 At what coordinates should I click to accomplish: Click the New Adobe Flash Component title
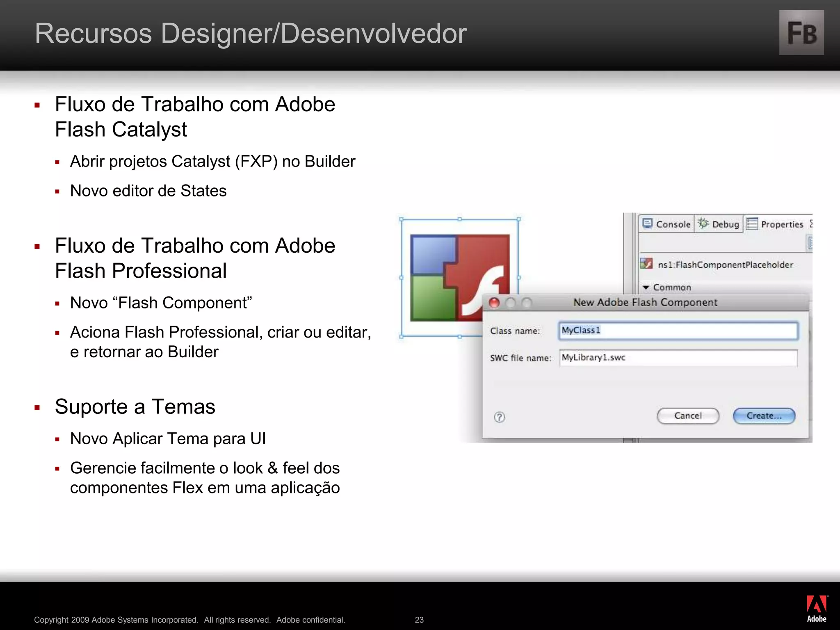[645, 302]
